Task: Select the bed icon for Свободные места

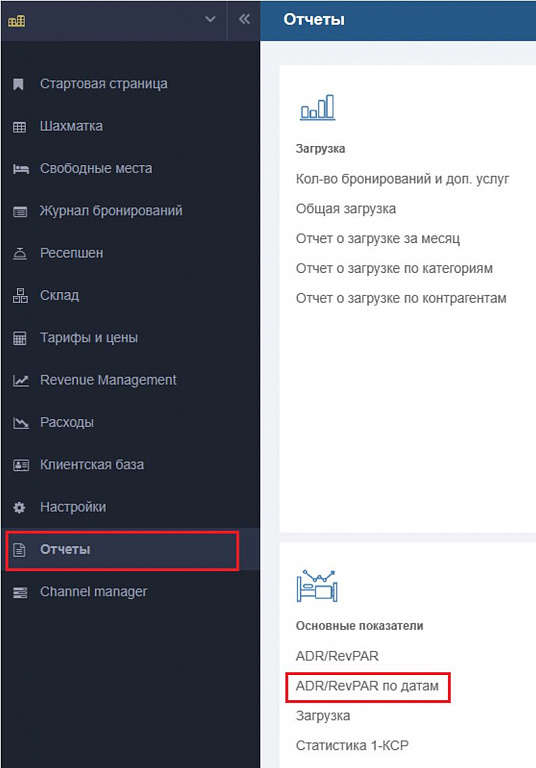Action: [x=21, y=169]
